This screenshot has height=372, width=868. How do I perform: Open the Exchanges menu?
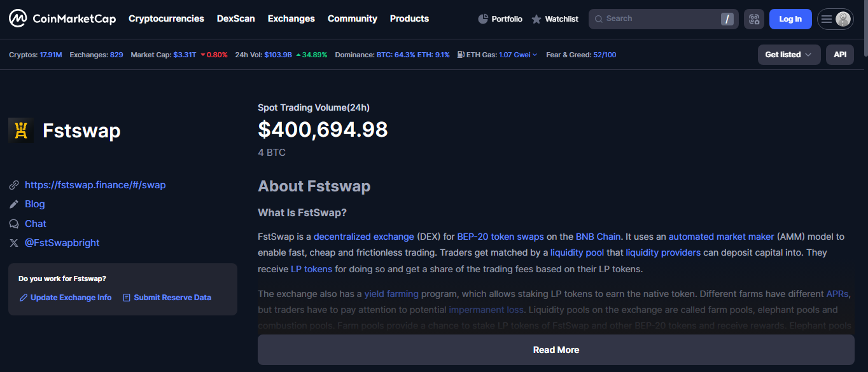(x=291, y=18)
